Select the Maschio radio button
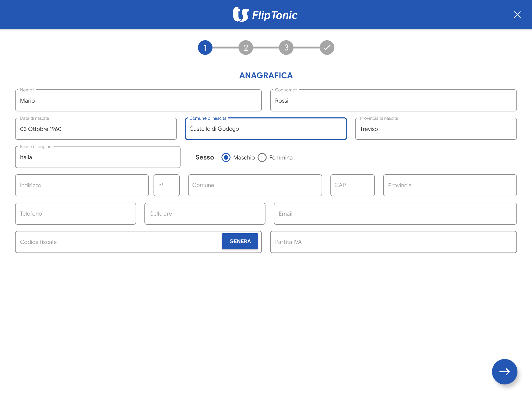Screen dimensions: 532x399 (x=226, y=157)
